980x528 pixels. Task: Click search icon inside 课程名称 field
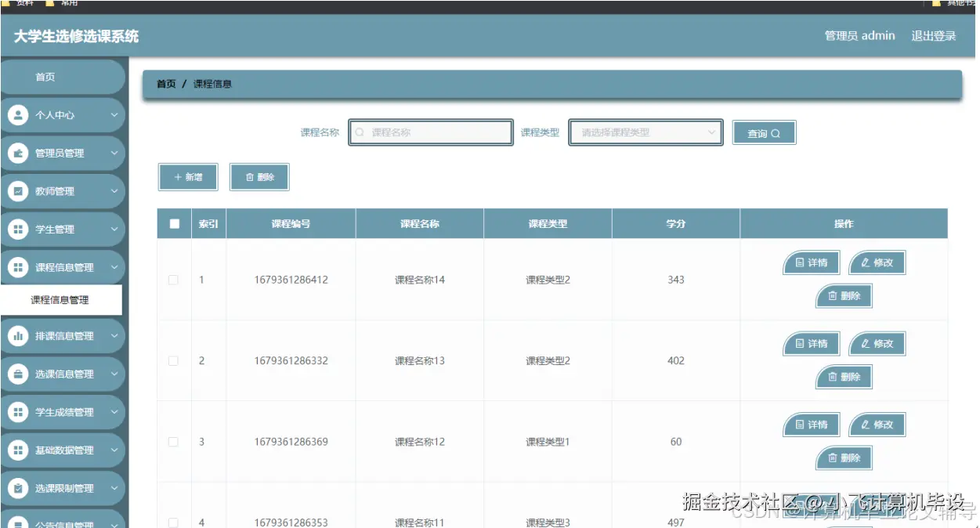pos(360,133)
